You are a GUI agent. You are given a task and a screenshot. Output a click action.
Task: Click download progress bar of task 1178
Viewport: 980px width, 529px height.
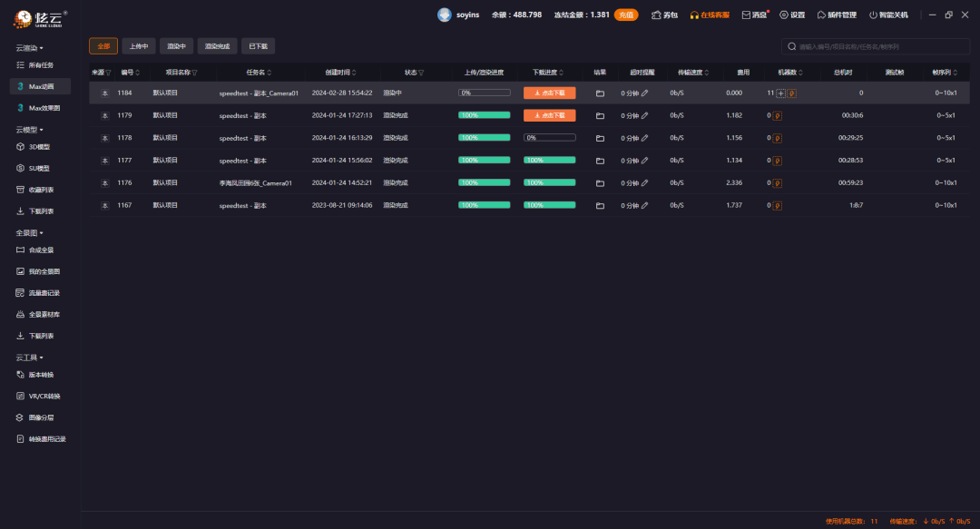pos(549,138)
